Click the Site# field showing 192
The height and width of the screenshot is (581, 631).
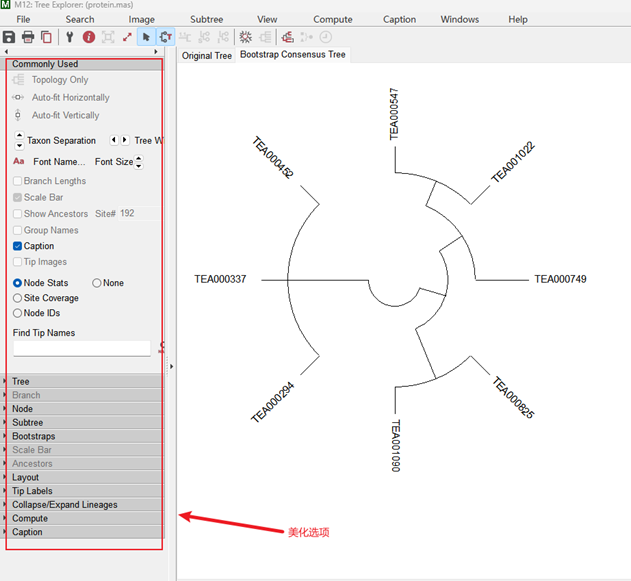pos(139,213)
